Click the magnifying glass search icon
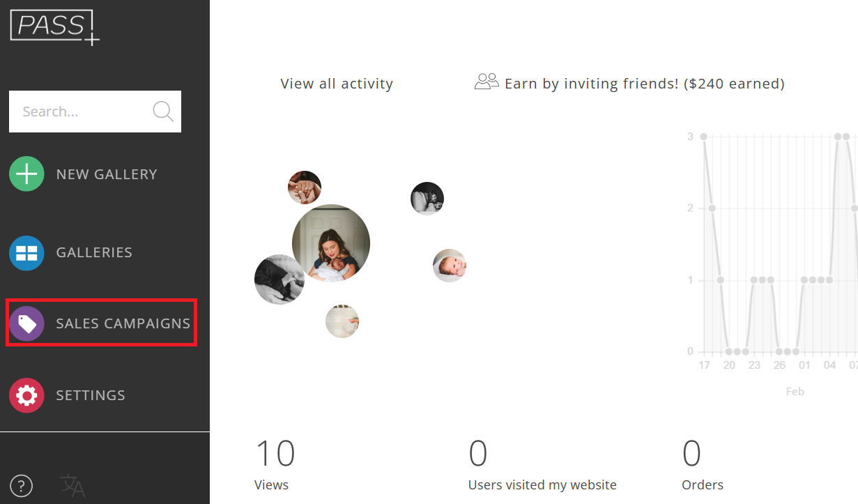The height and width of the screenshot is (504, 858). [163, 112]
